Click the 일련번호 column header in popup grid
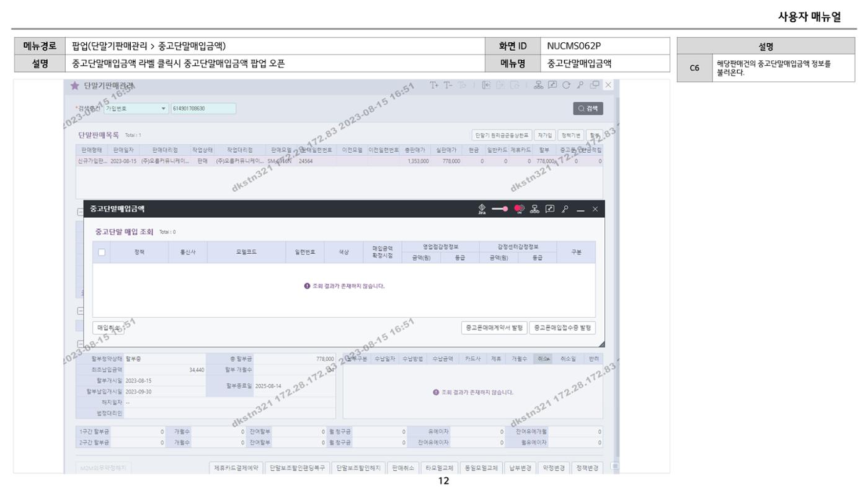 (x=305, y=253)
